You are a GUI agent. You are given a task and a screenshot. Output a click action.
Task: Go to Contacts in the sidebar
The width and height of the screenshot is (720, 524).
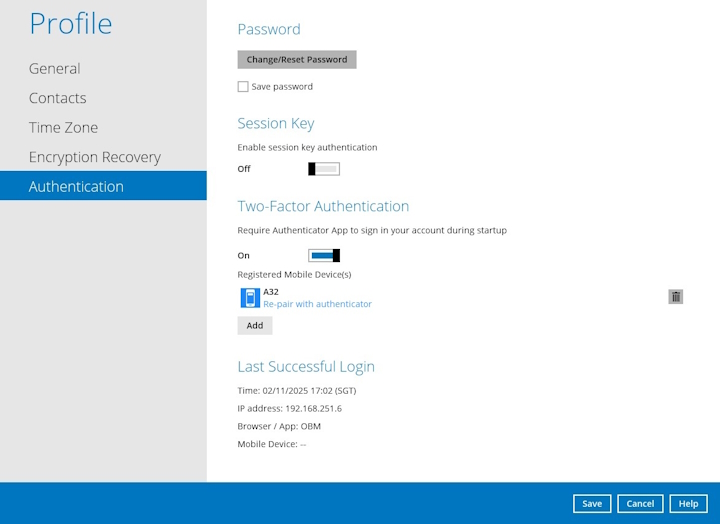[57, 98]
